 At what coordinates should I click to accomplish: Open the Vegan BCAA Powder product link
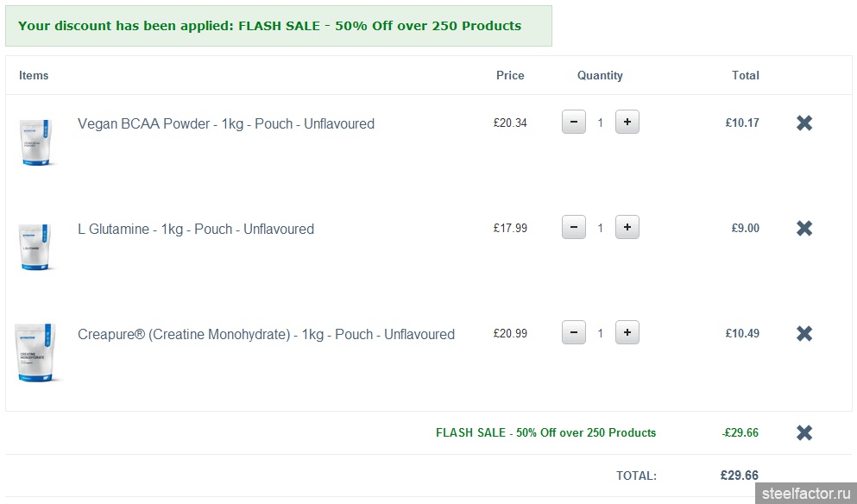click(x=226, y=124)
